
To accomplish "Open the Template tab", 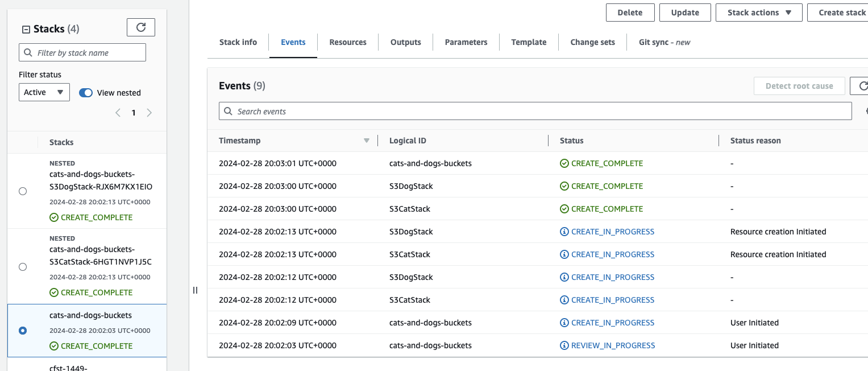I will tap(528, 42).
